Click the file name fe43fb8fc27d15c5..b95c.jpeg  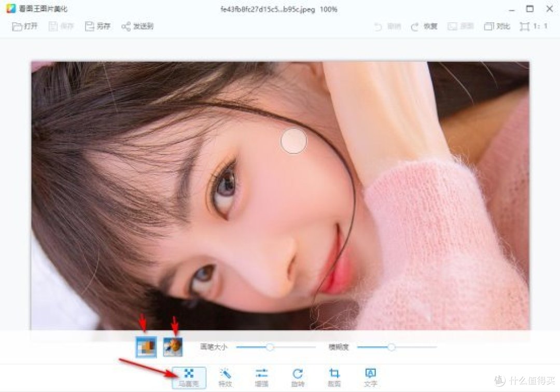(268, 9)
